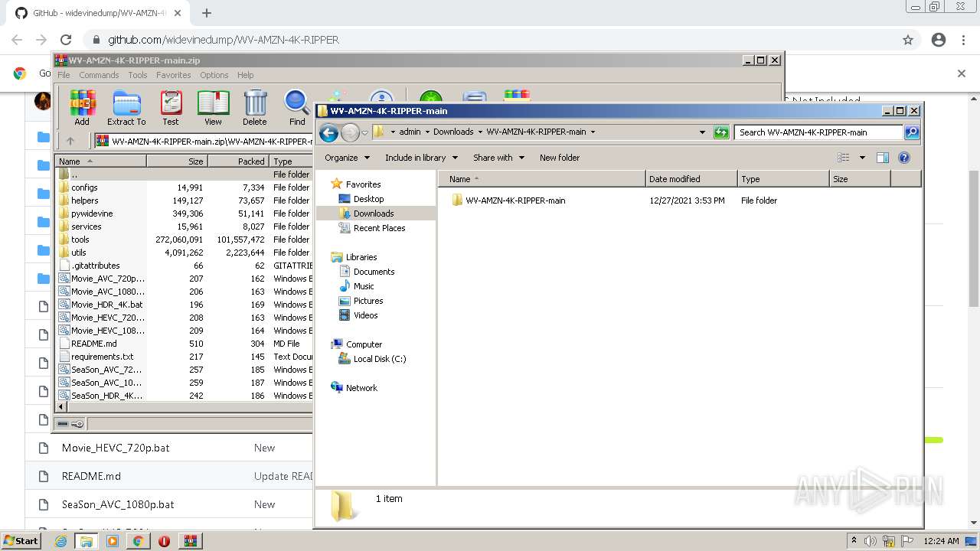Change view icon in Explorer toolbar
980x551 pixels.
click(x=843, y=158)
